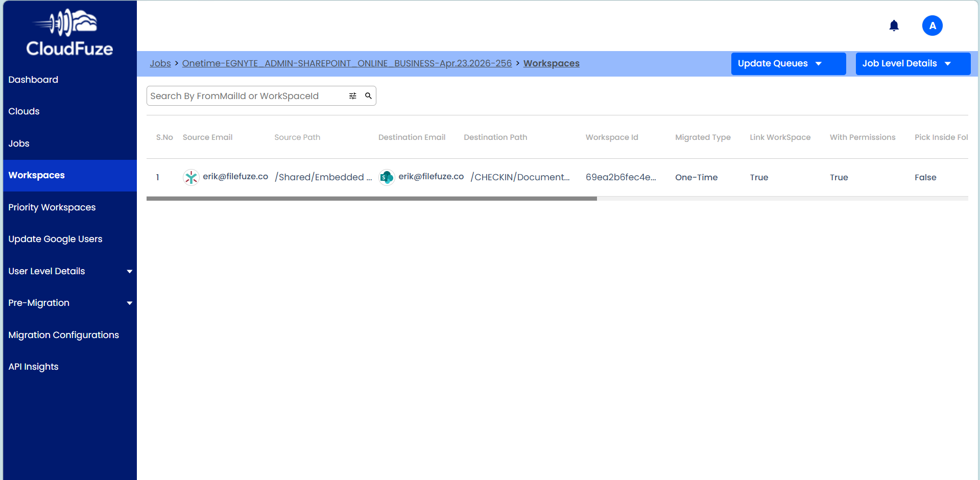
Task: Click the With Permissions column header
Action: tap(863, 137)
